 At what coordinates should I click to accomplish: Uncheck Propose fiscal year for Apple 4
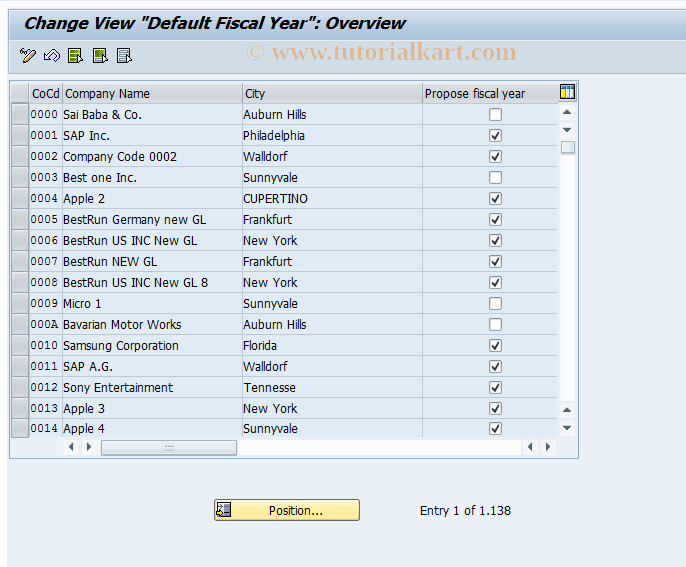point(495,429)
